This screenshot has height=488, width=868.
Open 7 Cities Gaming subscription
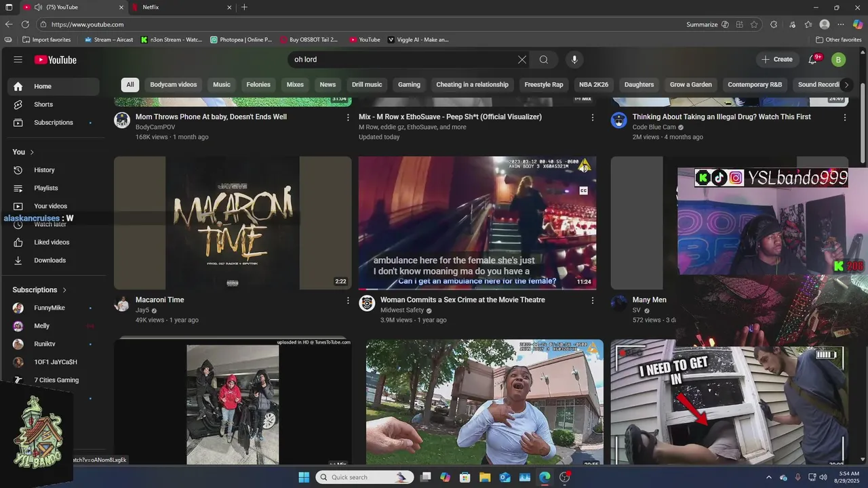click(53, 380)
